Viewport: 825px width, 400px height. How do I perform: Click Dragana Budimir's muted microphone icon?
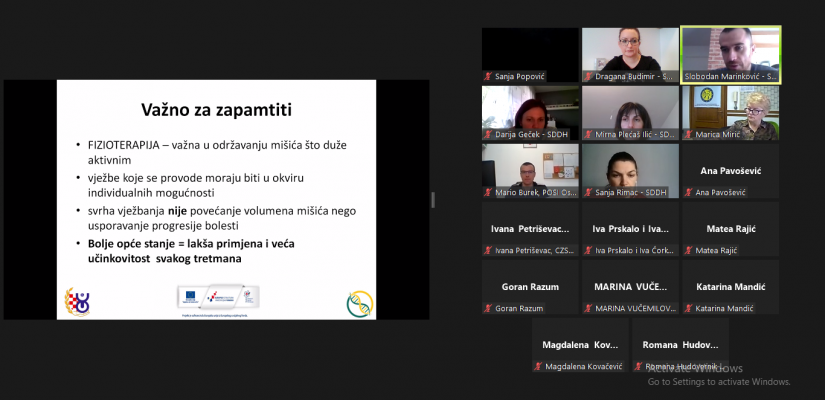coord(588,76)
